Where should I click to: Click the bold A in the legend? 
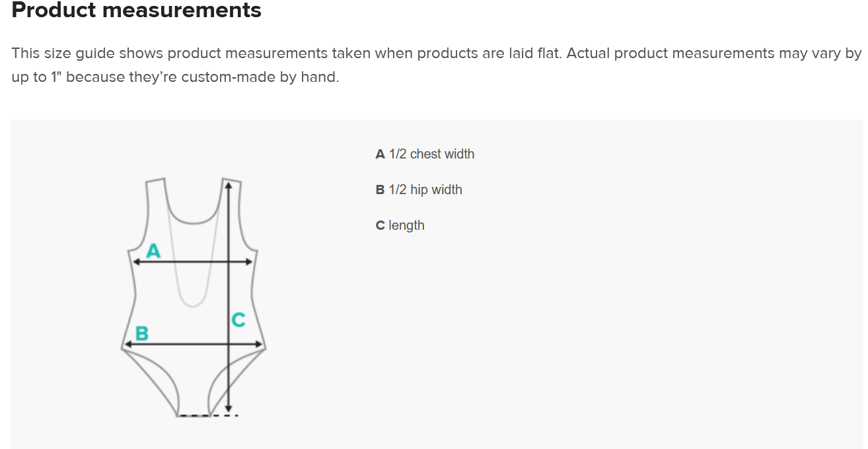(380, 154)
